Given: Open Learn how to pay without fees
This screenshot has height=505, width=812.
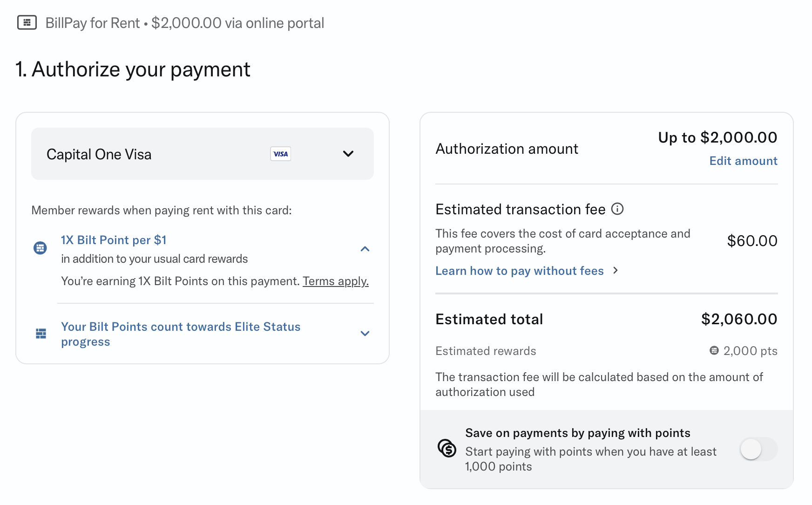Looking at the screenshot, I should click(520, 271).
